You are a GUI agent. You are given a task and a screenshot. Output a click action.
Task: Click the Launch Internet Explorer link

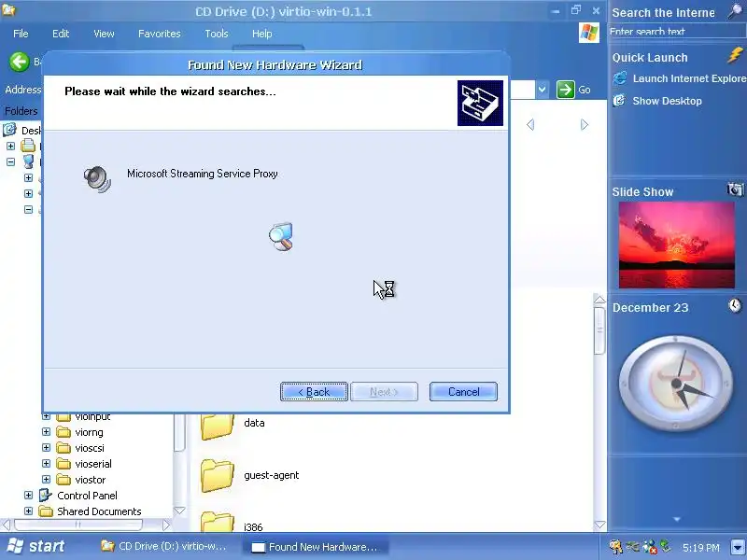pyautogui.click(x=689, y=78)
